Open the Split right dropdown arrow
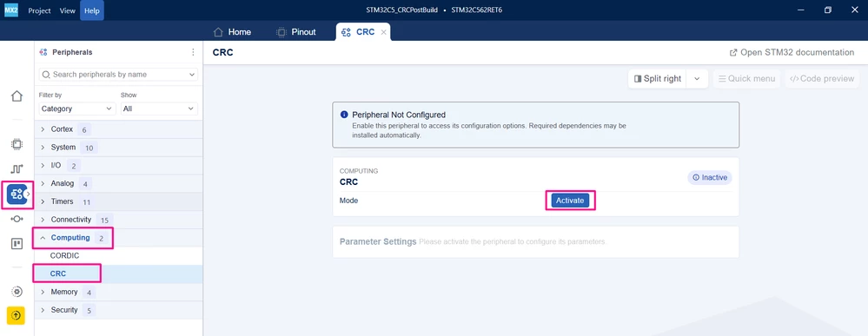The image size is (868, 336). click(697, 79)
